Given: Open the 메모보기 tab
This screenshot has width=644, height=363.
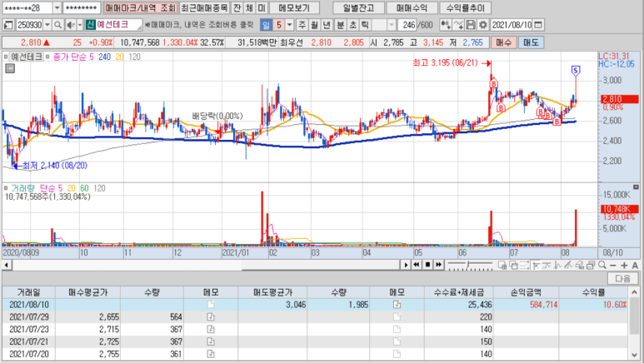Looking at the screenshot, I should coord(294,7).
